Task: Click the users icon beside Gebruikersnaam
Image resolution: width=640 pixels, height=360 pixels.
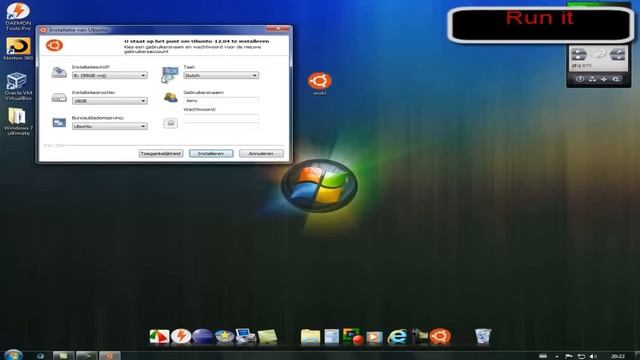Action: click(171, 98)
